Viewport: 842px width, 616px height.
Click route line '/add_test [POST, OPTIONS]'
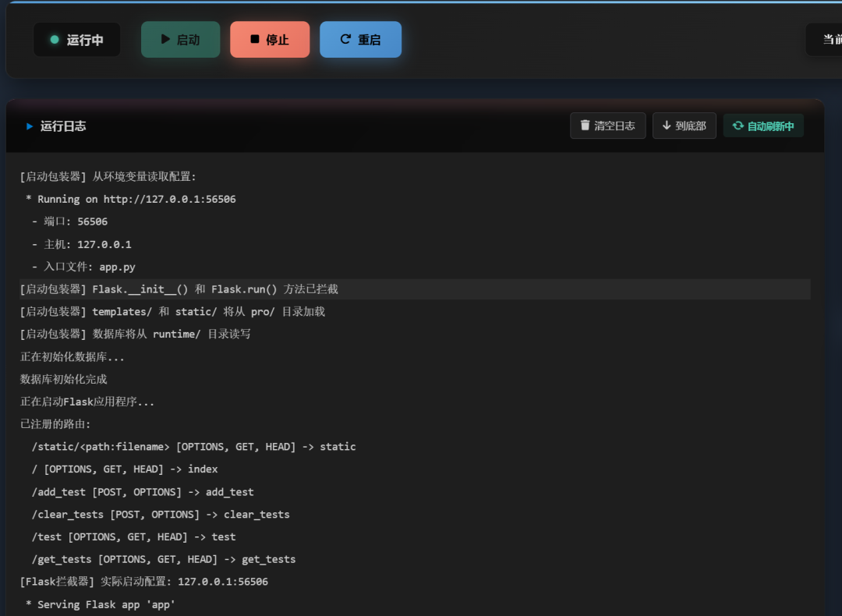[x=143, y=492]
